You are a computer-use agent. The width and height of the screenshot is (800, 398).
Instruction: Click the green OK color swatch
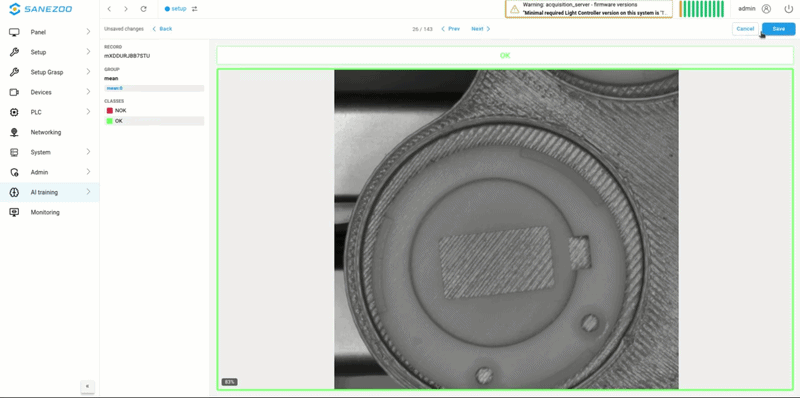[x=109, y=121]
